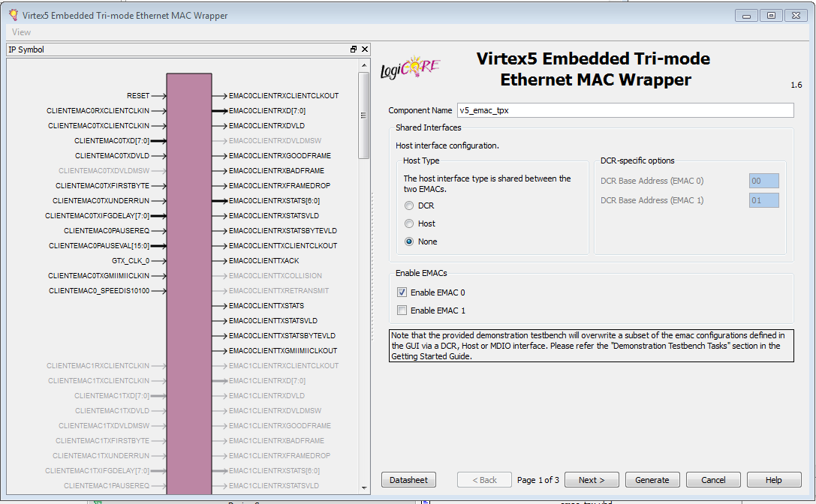816x504 pixels.
Task: Undock the IP Symbol panel
Action: [x=354, y=49]
